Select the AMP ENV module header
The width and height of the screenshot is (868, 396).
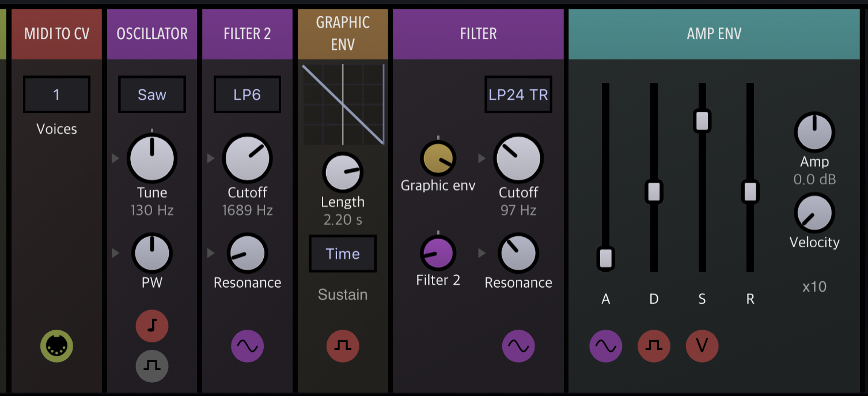click(714, 34)
